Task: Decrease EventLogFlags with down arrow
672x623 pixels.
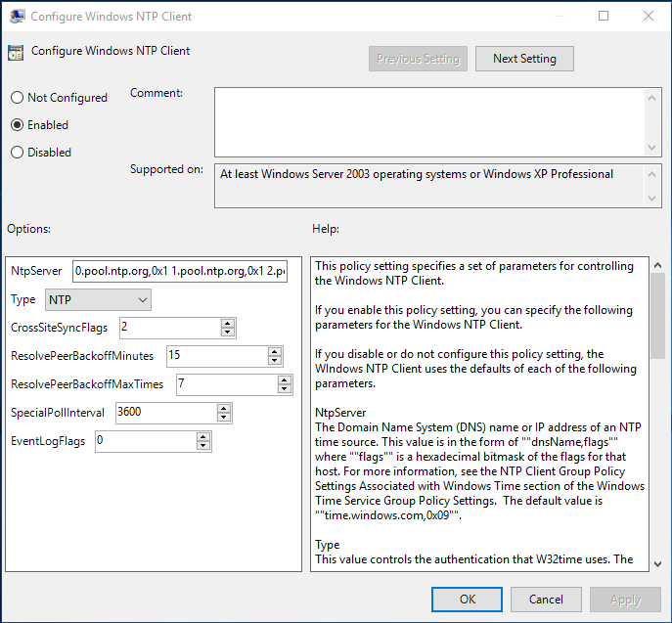Action: tap(203, 446)
